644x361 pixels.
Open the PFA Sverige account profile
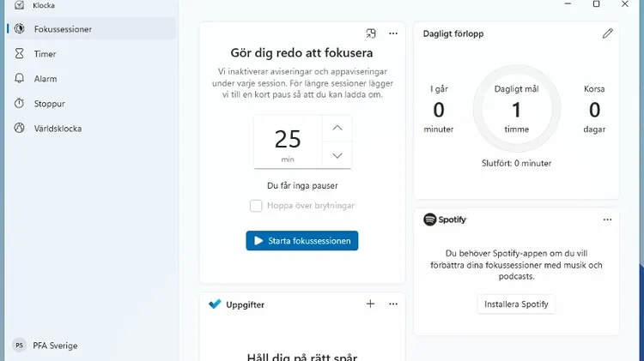tap(46, 346)
